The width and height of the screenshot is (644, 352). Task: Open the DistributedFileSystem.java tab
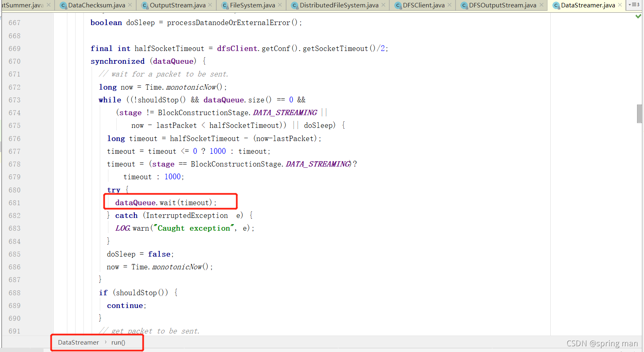(339, 5)
